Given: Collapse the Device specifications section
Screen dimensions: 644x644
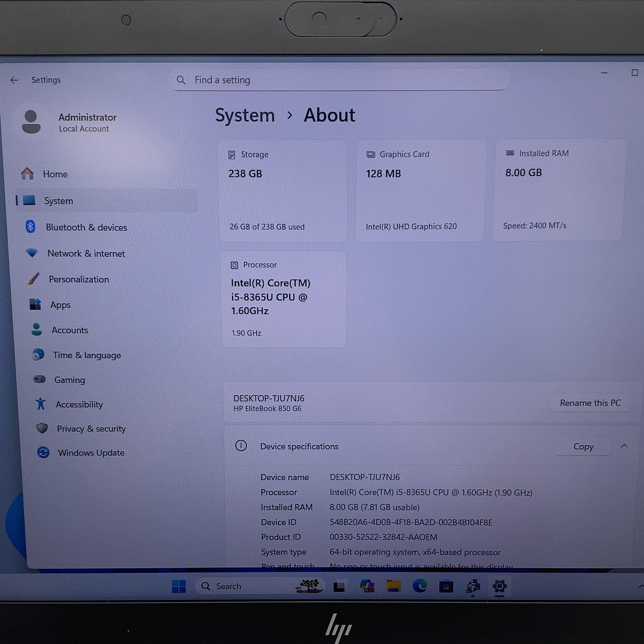Looking at the screenshot, I should point(624,446).
